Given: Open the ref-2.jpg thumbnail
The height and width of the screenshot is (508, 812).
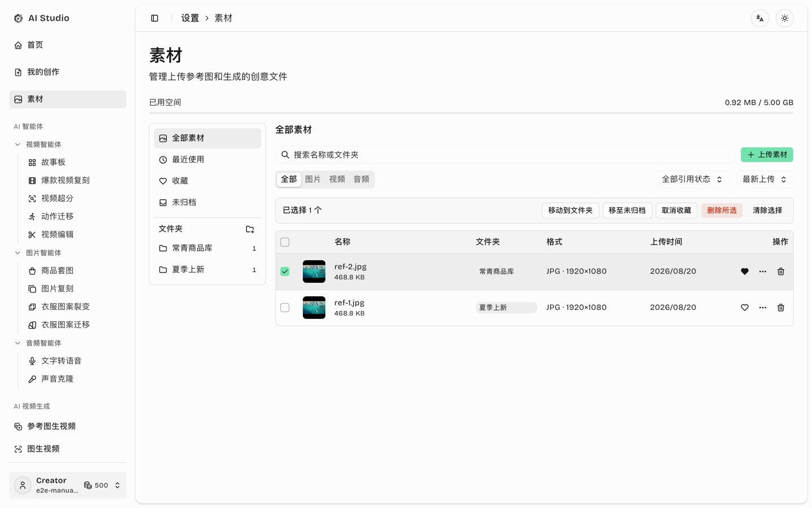Looking at the screenshot, I should click(314, 271).
